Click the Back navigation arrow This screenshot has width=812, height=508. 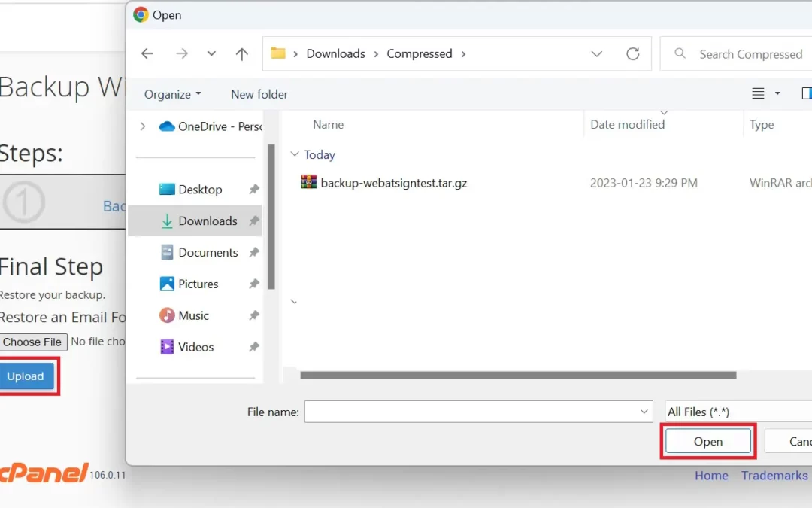(147, 53)
